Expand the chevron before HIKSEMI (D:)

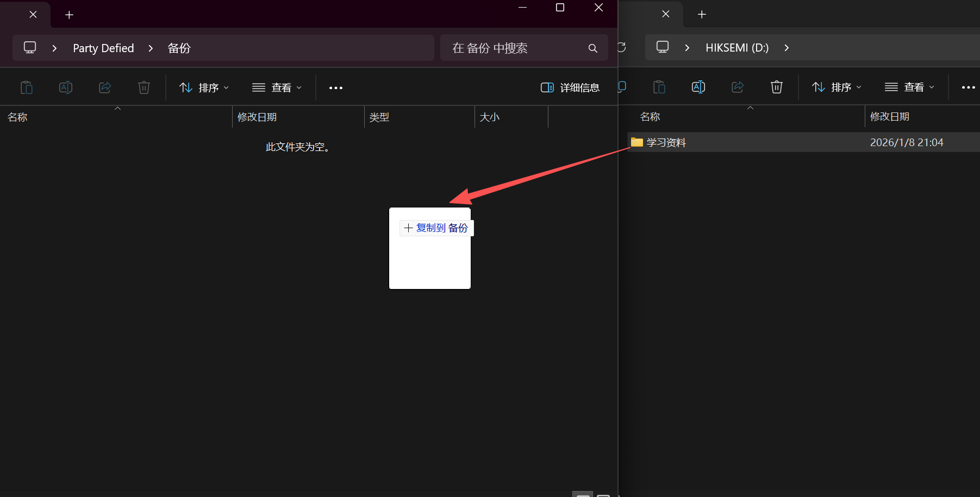pos(687,48)
